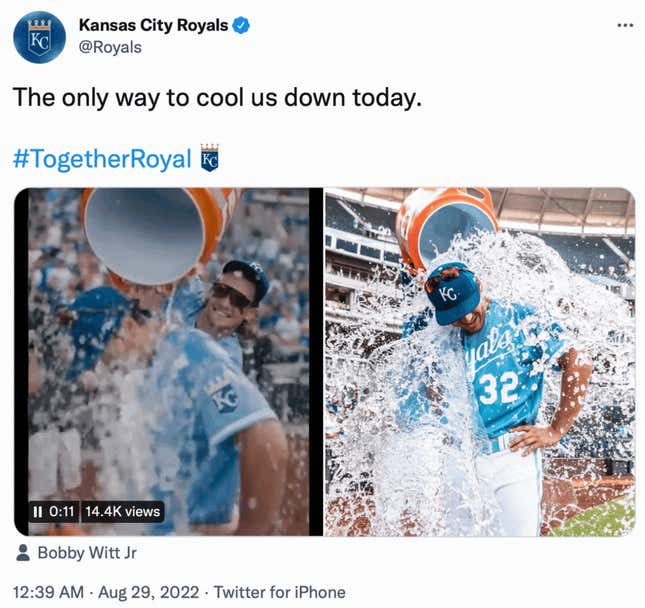The image size is (645, 608).
Task: Click the Kansas City Royals display name
Action: pyautogui.click(x=153, y=25)
